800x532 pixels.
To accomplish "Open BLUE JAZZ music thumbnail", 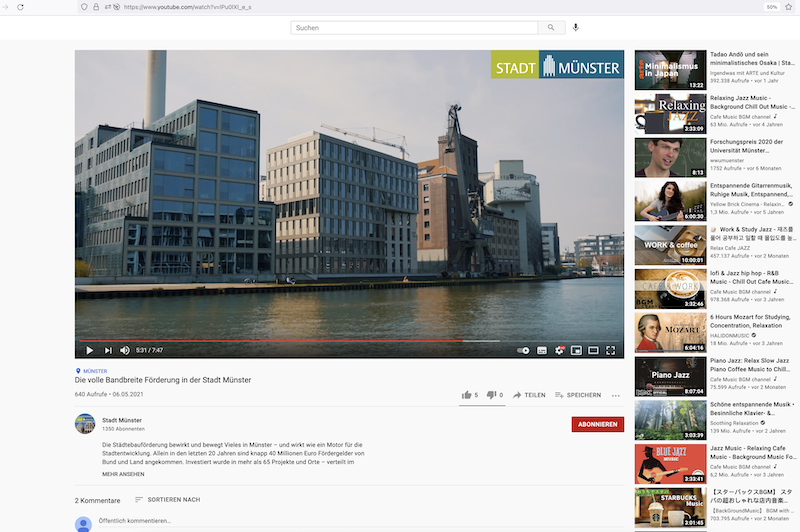I will (x=670, y=464).
